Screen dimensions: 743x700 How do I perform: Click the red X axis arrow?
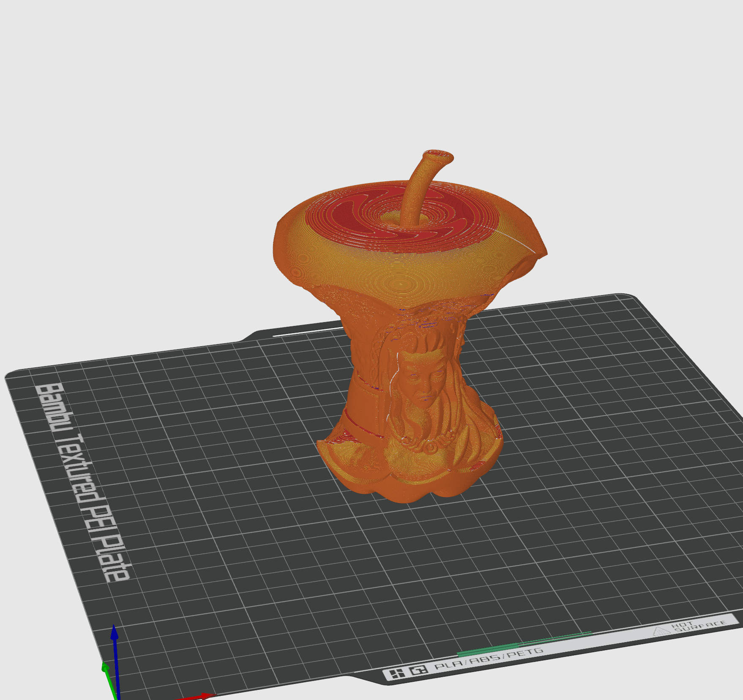coord(195,697)
